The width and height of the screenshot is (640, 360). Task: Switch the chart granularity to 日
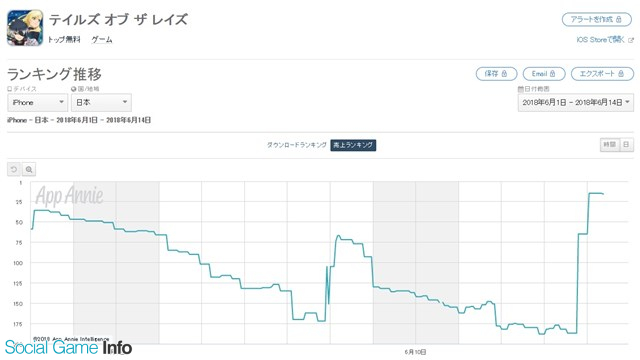[x=627, y=144]
